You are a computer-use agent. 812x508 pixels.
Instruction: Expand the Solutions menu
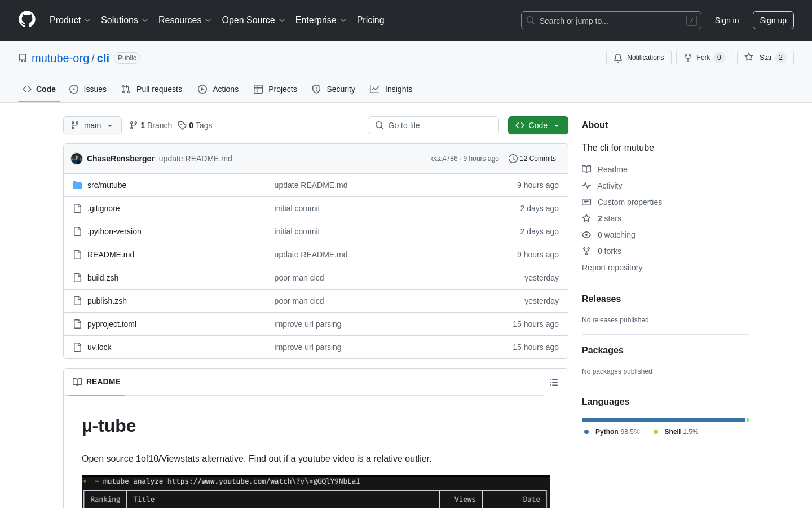click(x=125, y=20)
